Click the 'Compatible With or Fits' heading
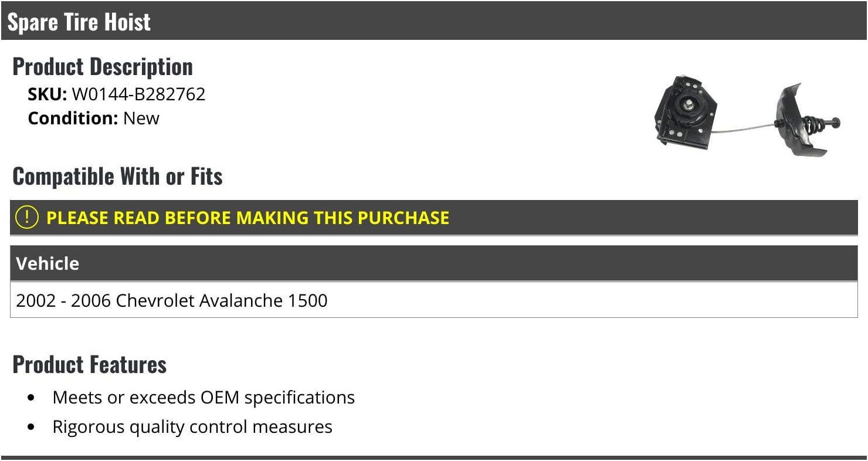 [x=117, y=176]
